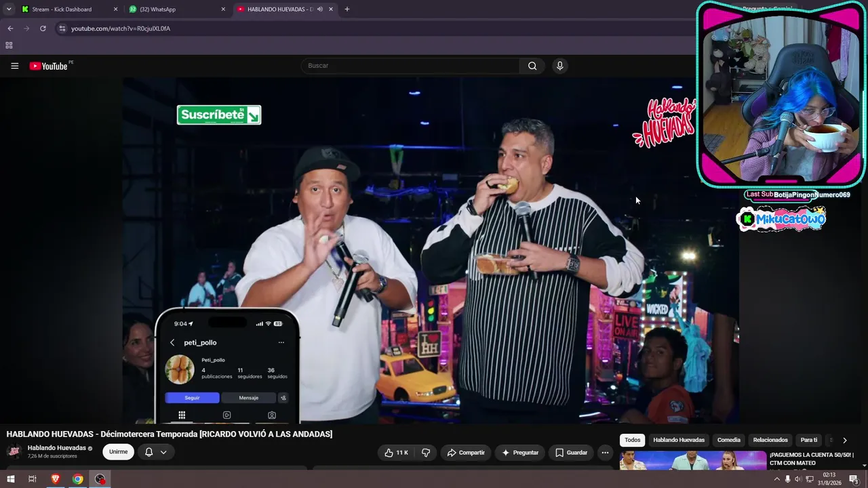The width and height of the screenshot is (868, 488).
Task: Mute the tab via speaker icon
Action: pos(320,9)
